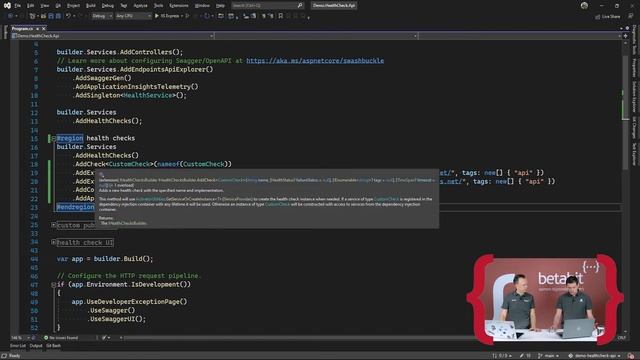The image size is (640, 360).
Task: Click the Save icon in toolbar
Action: click(x=51, y=16)
